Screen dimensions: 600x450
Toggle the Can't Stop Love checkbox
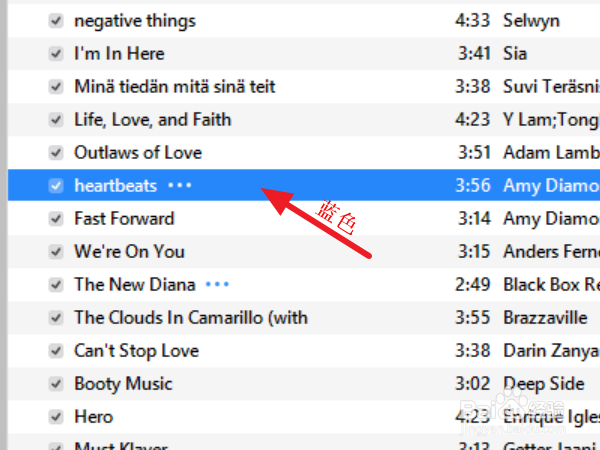[x=56, y=351]
